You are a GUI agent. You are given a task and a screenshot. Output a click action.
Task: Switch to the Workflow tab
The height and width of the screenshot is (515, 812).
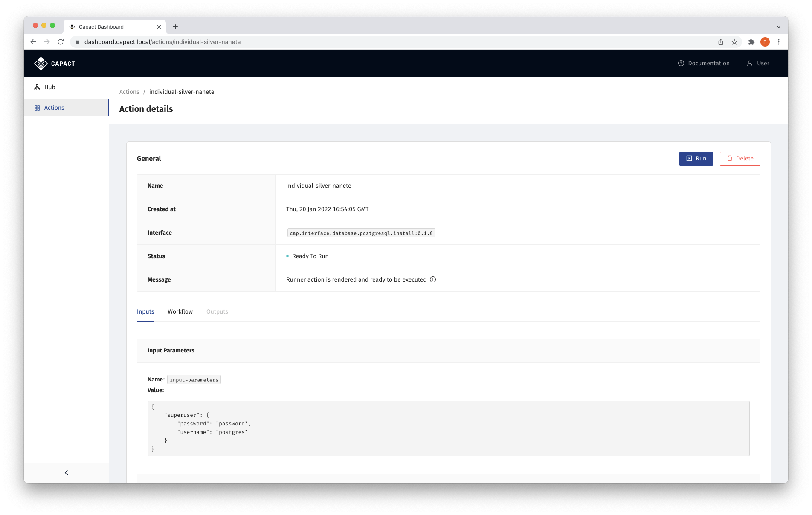pos(180,312)
